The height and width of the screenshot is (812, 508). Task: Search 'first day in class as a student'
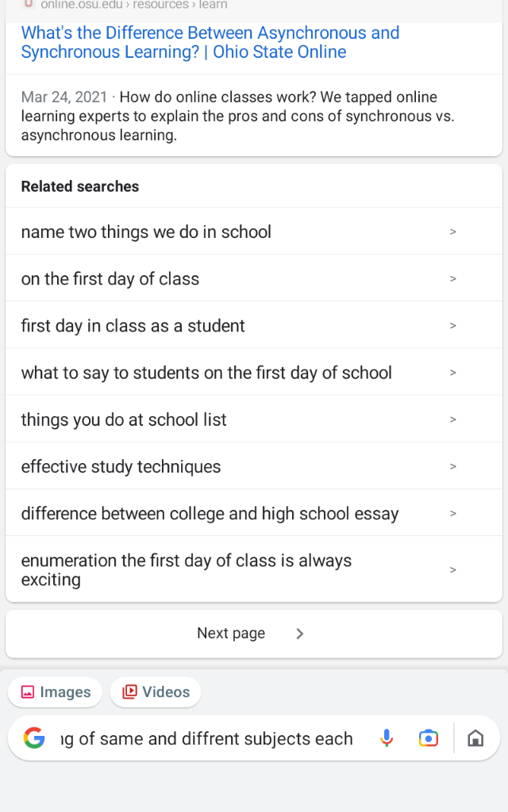pos(133,326)
